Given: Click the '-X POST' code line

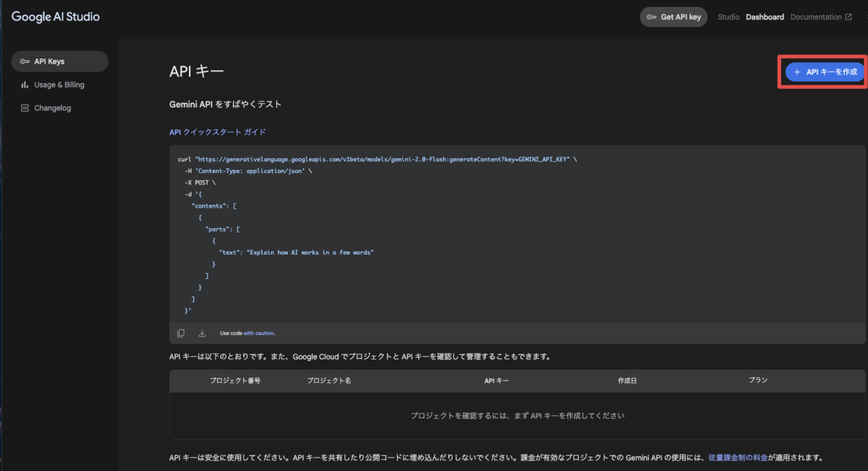Looking at the screenshot, I should click(x=200, y=182).
